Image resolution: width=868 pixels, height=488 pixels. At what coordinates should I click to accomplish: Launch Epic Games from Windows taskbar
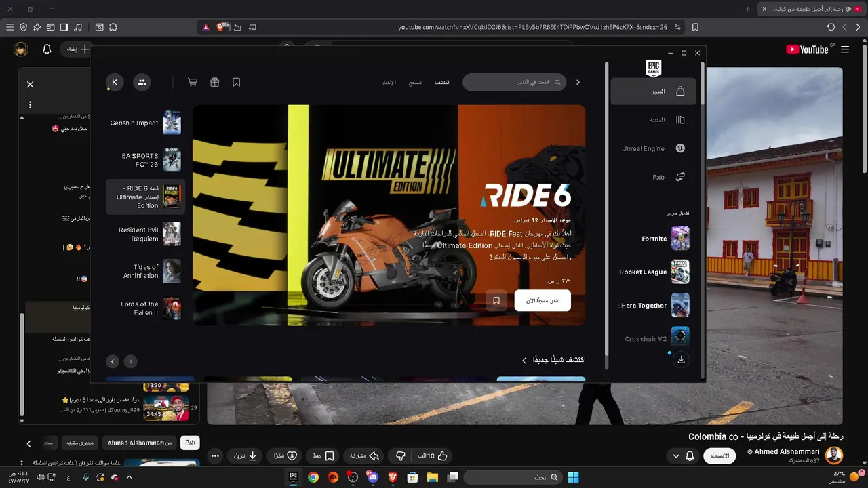[294, 477]
